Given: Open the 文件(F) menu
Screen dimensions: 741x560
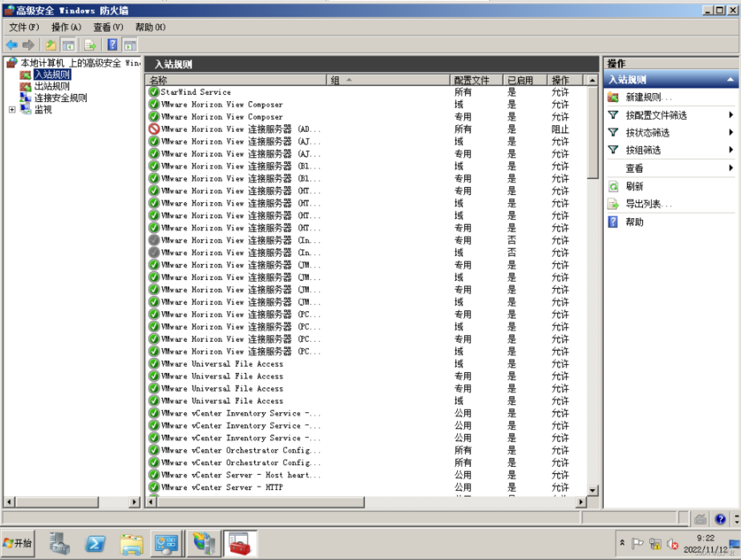Looking at the screenshot, I should (x=24, y=27).
